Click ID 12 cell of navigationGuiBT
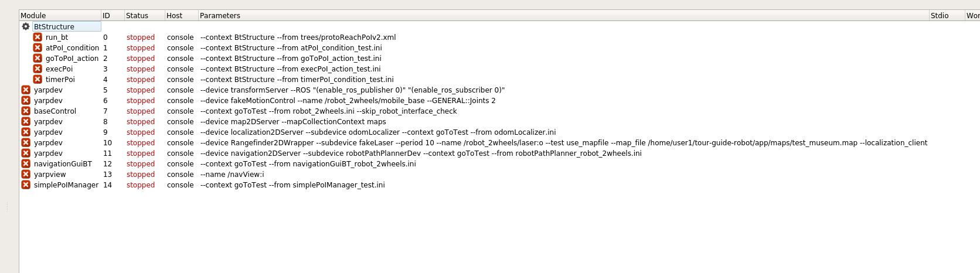980x273 pixels. coord(107,163)
